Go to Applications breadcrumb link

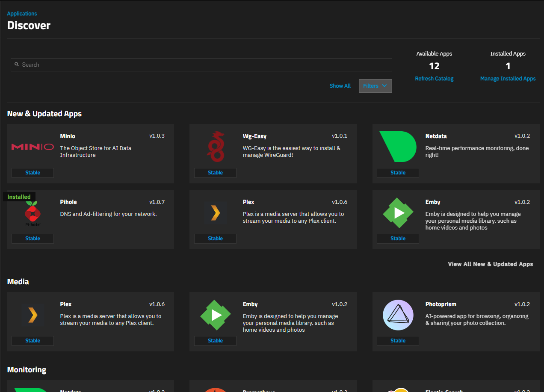pos(22,14)
